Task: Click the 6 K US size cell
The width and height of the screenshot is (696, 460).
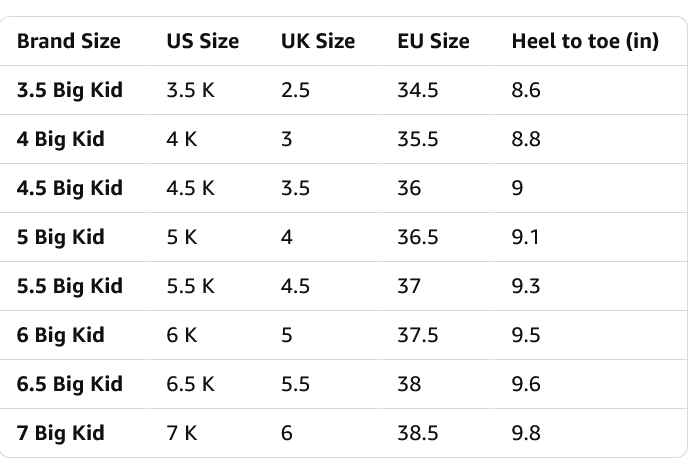Action: tap(181, 335)
